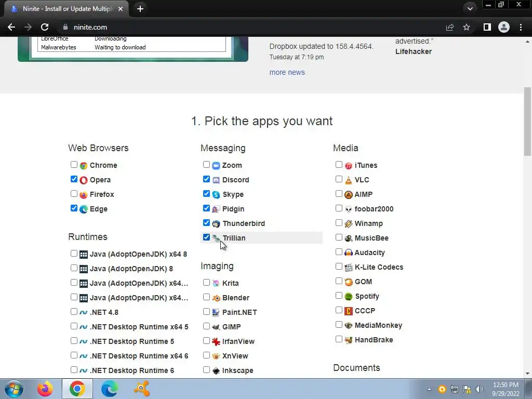Click the Skype icon
Image resolution: width=532 pixels, height=399 pixels.
coord(216,195)
